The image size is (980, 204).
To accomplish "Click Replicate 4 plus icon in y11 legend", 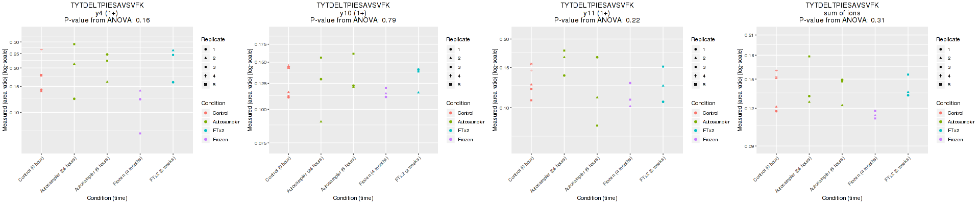I will (x=695, y=76).
